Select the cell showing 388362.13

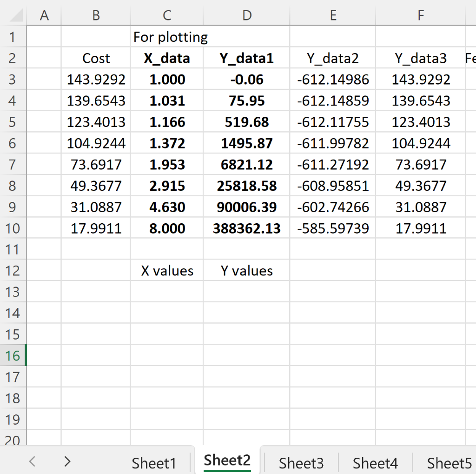(246, 228)
